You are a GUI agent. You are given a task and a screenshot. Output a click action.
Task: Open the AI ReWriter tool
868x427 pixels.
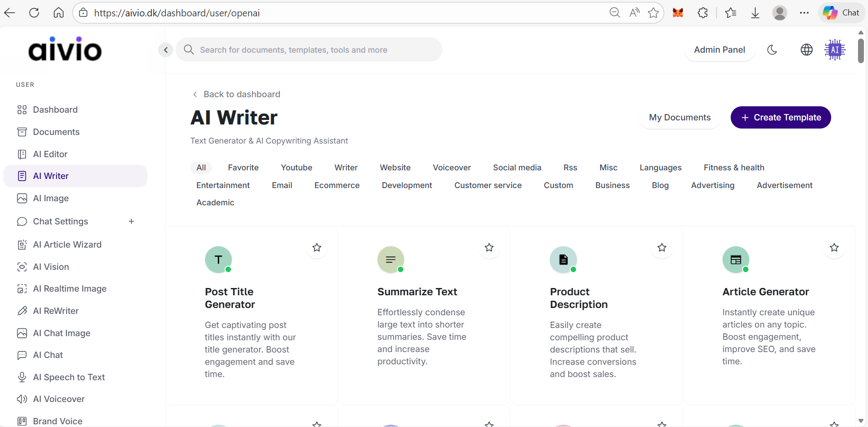(x=55, y=311)
